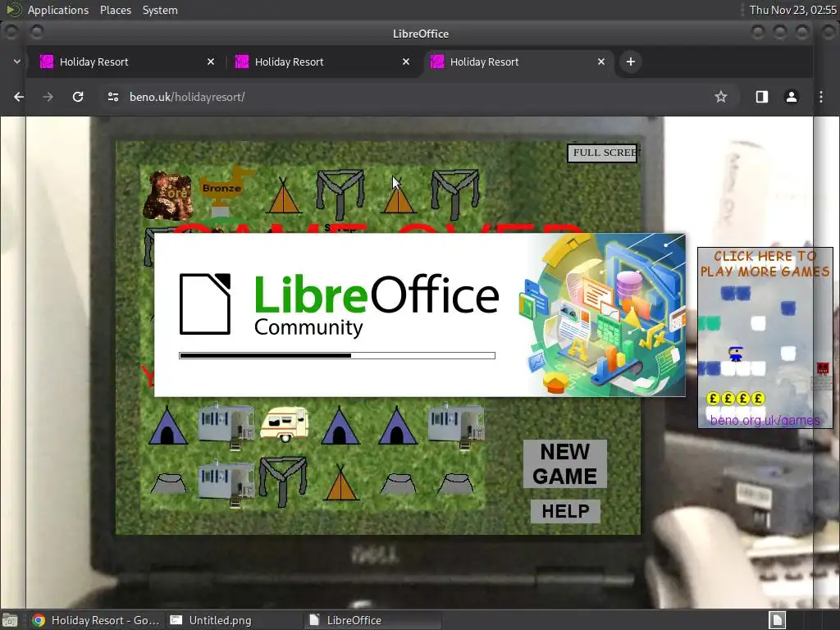Click the ore rock tile
This screenshot has width=840, height=630.
[x=167, y=195]
